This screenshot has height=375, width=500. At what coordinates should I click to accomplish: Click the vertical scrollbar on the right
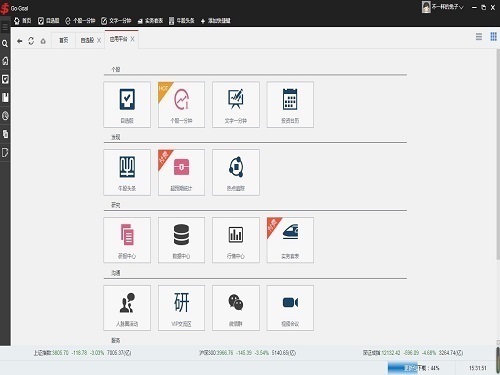click(498, 154)
